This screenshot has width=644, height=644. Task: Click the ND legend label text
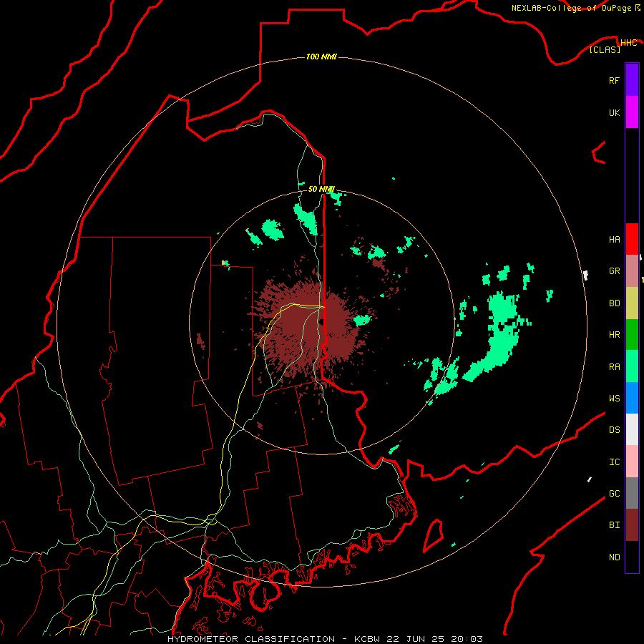(614, 557)
